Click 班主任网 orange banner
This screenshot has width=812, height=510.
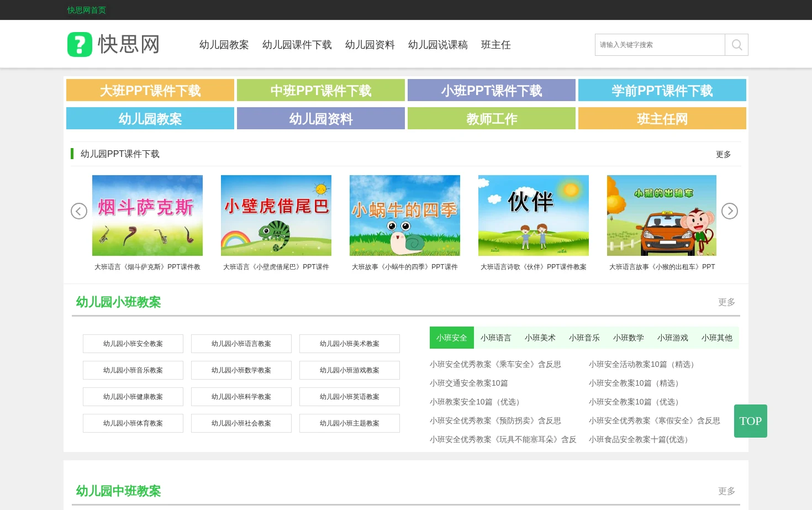[662, 118]
